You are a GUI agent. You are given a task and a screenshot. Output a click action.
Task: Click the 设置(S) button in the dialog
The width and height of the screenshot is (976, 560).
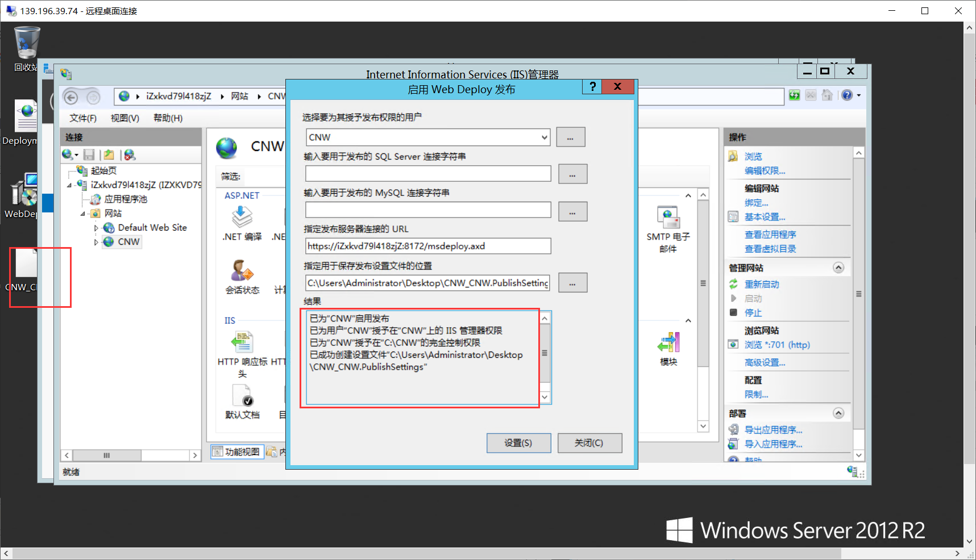tap(518, 443)
